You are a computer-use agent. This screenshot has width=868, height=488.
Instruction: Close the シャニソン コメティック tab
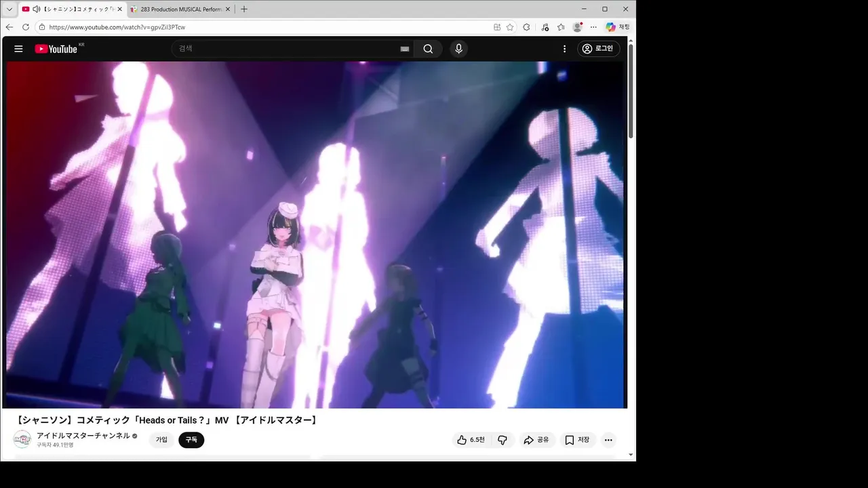[x=120, y=9]
